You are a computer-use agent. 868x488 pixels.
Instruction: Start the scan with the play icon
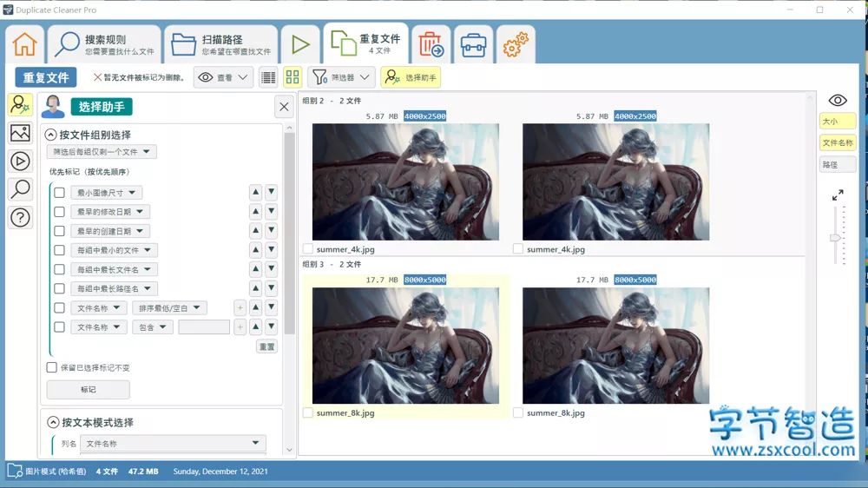(300, 44)
